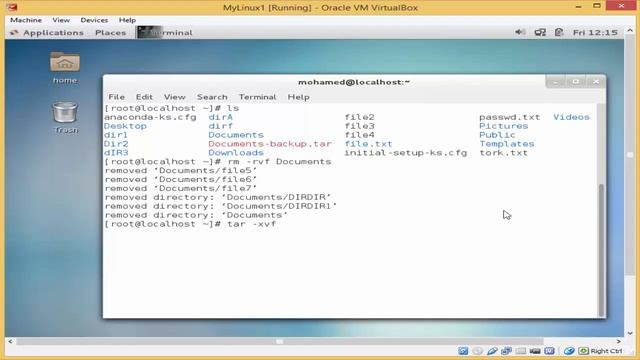Click the Fri 12:15 clock in top panel
This screenshot has width=640, height=360.
[595, 32]
